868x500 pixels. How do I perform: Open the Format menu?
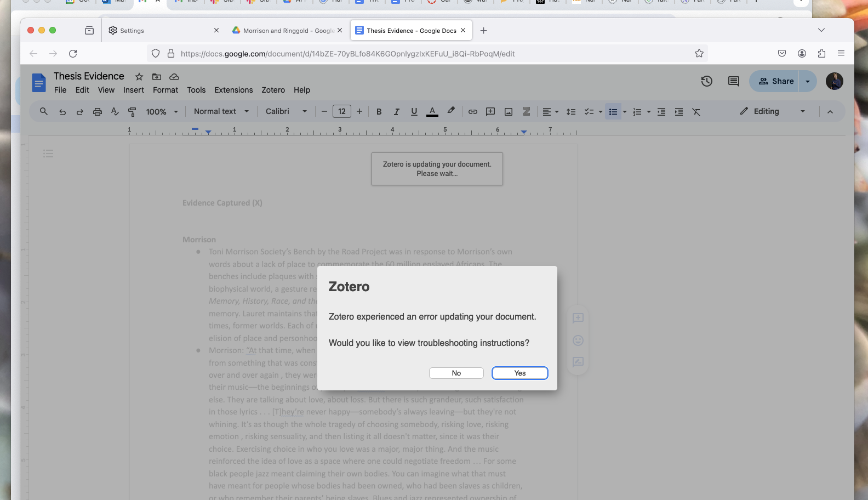165,90
